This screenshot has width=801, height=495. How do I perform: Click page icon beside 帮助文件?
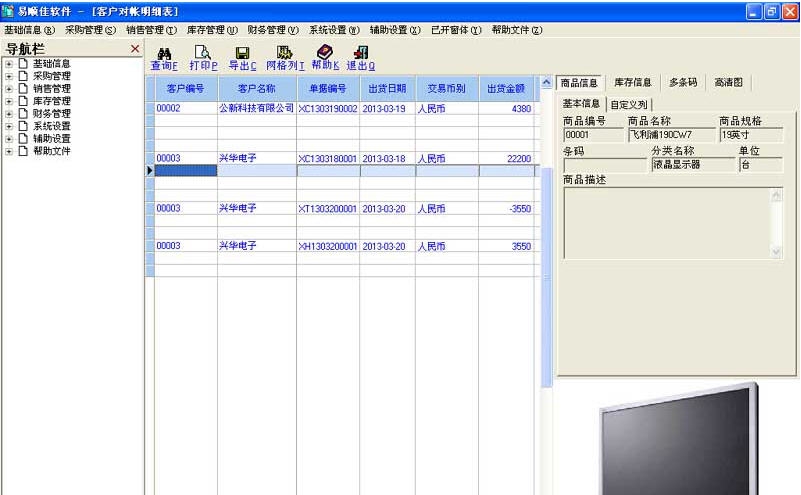pyautogui.click(x=23, y=151)
